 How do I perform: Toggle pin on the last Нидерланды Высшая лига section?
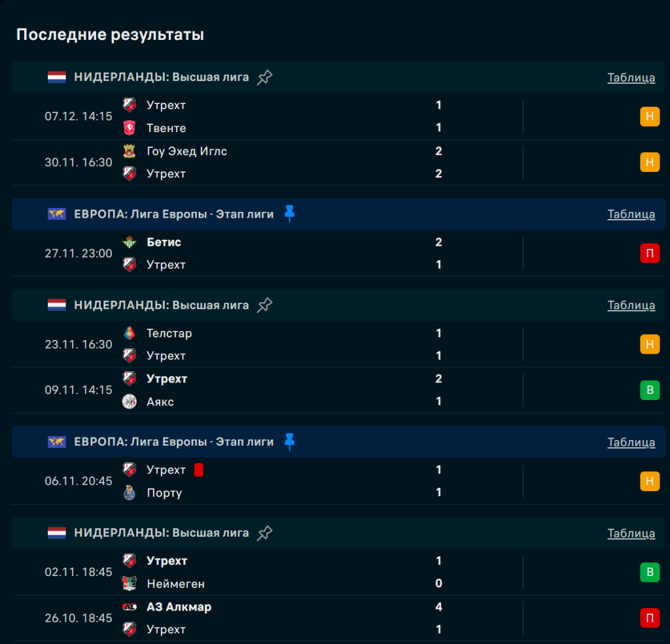[x=264, y=533]
